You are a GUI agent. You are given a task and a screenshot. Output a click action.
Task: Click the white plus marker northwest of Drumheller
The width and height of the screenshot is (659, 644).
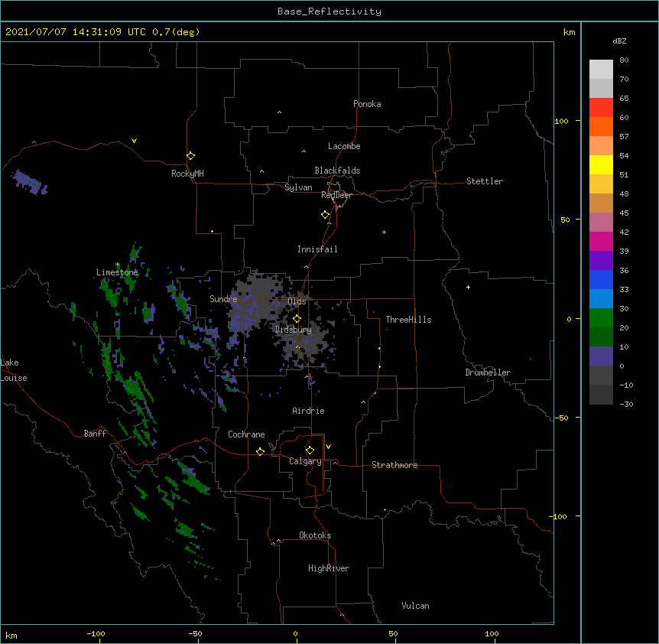tap(468, 287)
